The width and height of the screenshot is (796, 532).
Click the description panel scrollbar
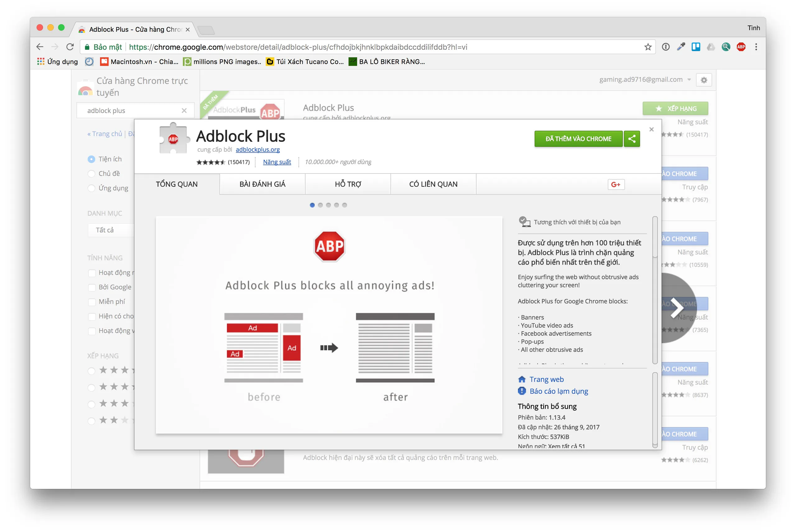pos(655,290)
